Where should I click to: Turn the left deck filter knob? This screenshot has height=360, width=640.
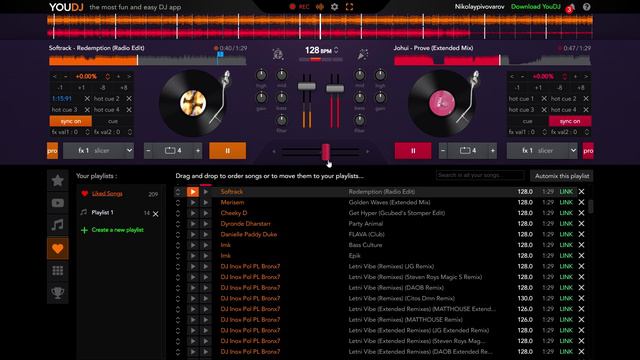(x=282, y=120)
